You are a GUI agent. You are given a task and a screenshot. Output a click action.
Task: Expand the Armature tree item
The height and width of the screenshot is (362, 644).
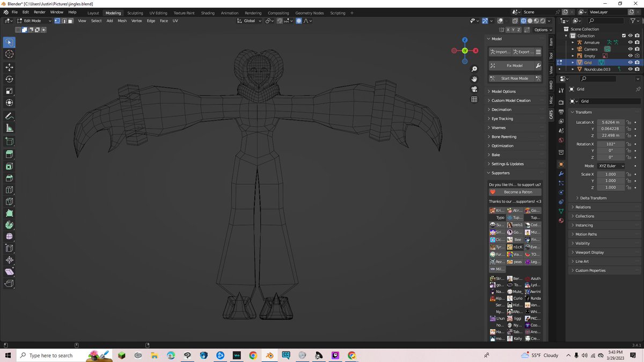click(573, 42)
